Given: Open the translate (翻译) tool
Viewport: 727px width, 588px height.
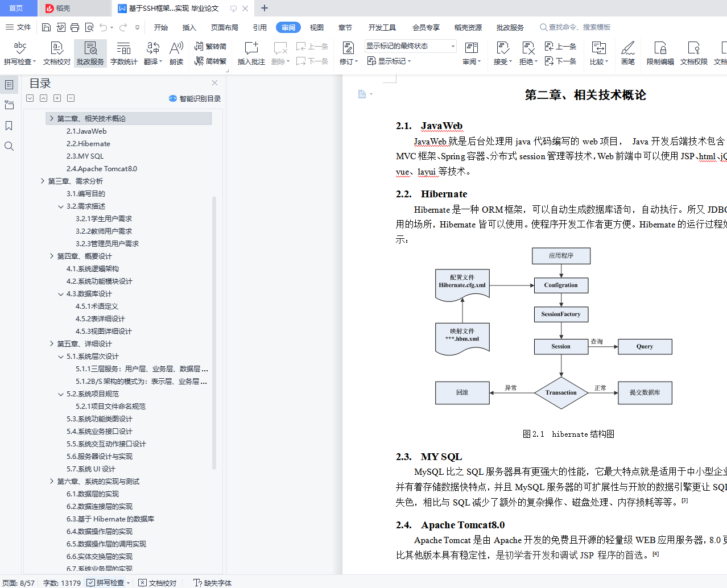Looking at the screenshot, I should click(152, 53).
